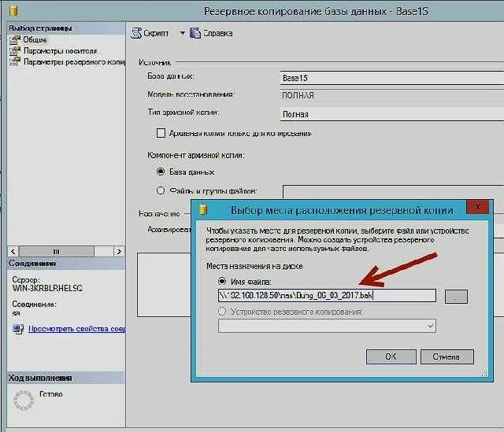Image resolution: width=504 pixels, height=432 pixels.
Task: Click the Script toolbar icon
Action: coord(136,33)
